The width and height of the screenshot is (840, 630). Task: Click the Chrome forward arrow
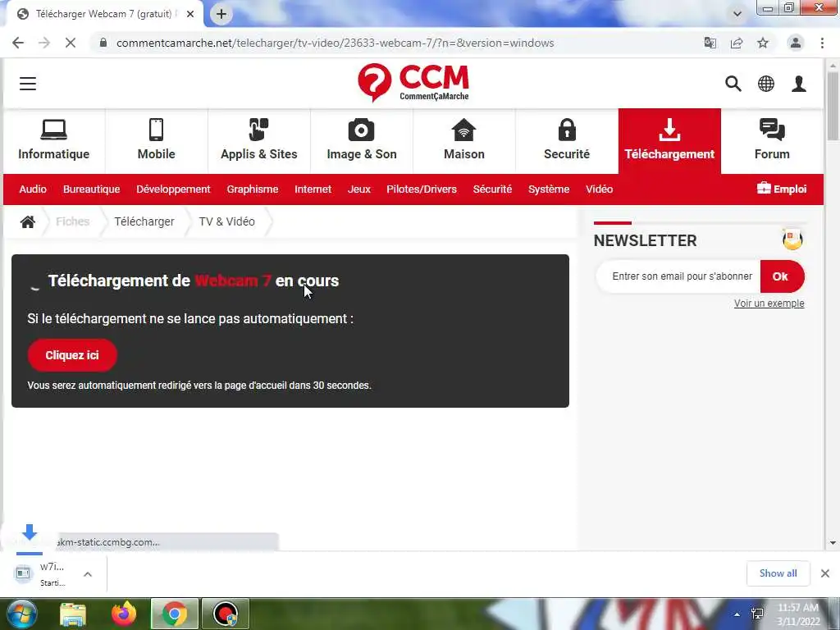44,43
